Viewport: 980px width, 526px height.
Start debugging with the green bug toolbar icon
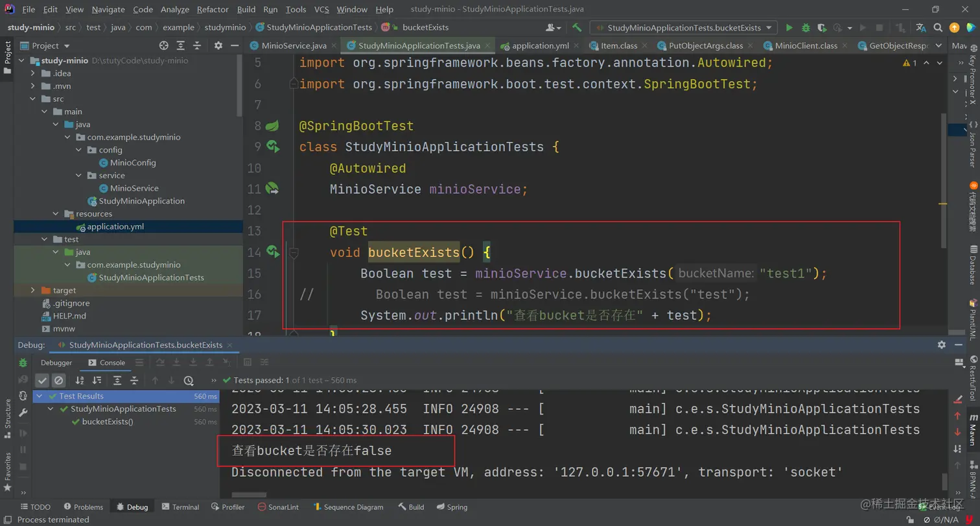click(806, 28)
